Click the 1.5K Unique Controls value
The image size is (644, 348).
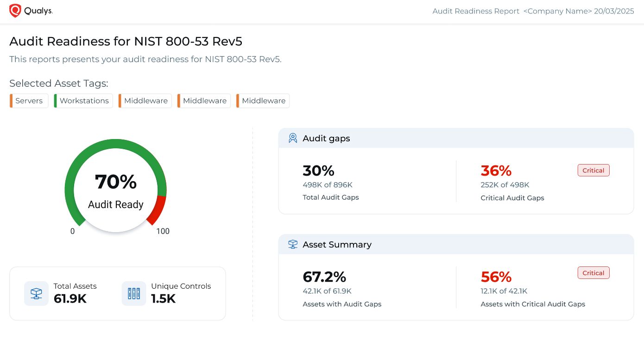[x=164, y=299]
